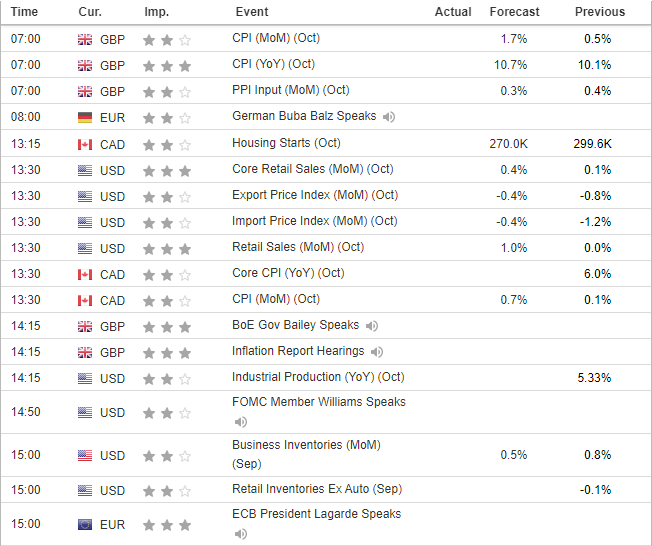
Task: Click the Forecast column header
Action: [x=514, y=12]
